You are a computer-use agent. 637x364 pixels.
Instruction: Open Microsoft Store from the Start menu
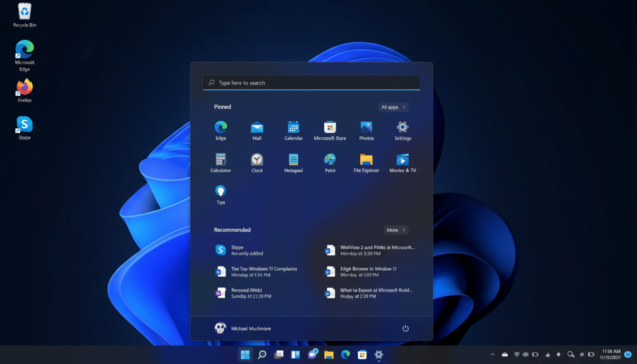[x=329, y=128]
